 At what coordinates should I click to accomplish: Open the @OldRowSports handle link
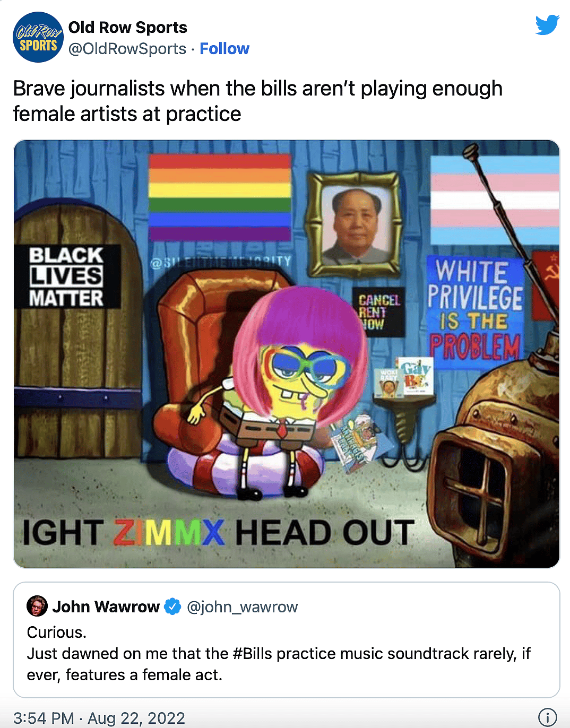click(127, 49)
